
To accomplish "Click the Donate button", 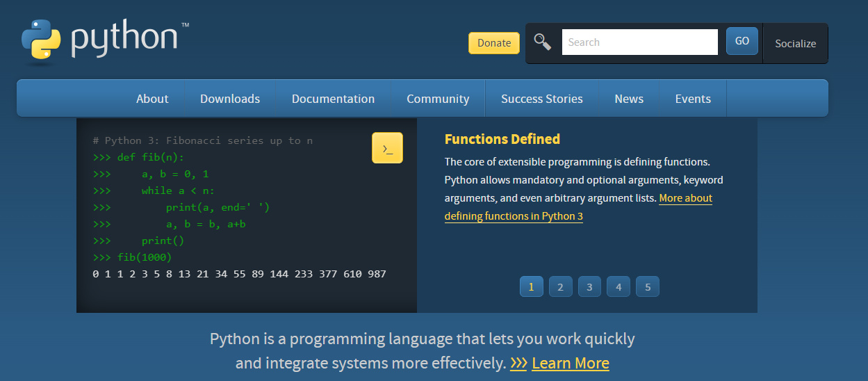I will click(x=494, y=43).
